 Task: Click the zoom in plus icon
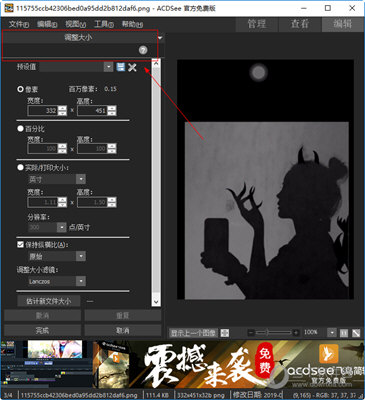[295, 332]
